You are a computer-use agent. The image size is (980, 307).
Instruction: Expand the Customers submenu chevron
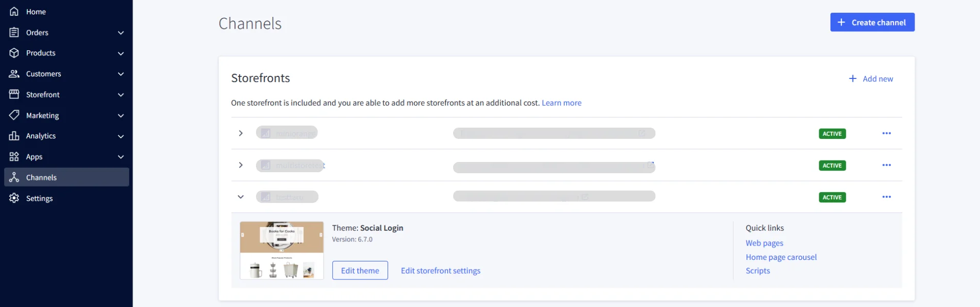(x=121, y=74)
